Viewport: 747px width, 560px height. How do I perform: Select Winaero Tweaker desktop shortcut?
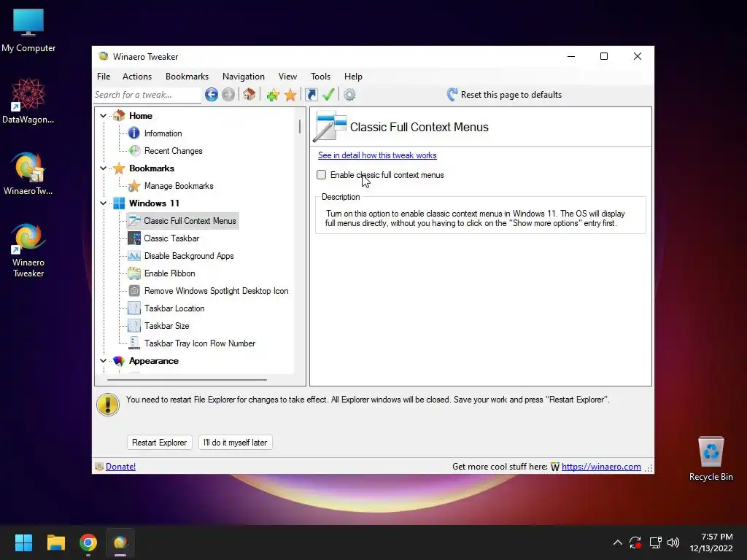(28, 251)
